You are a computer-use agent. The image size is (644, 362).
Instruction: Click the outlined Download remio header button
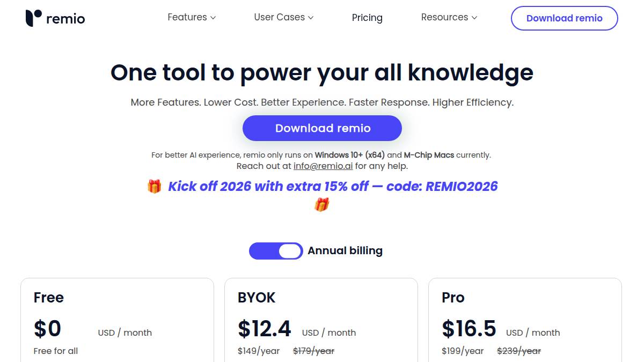coord(564,18)
